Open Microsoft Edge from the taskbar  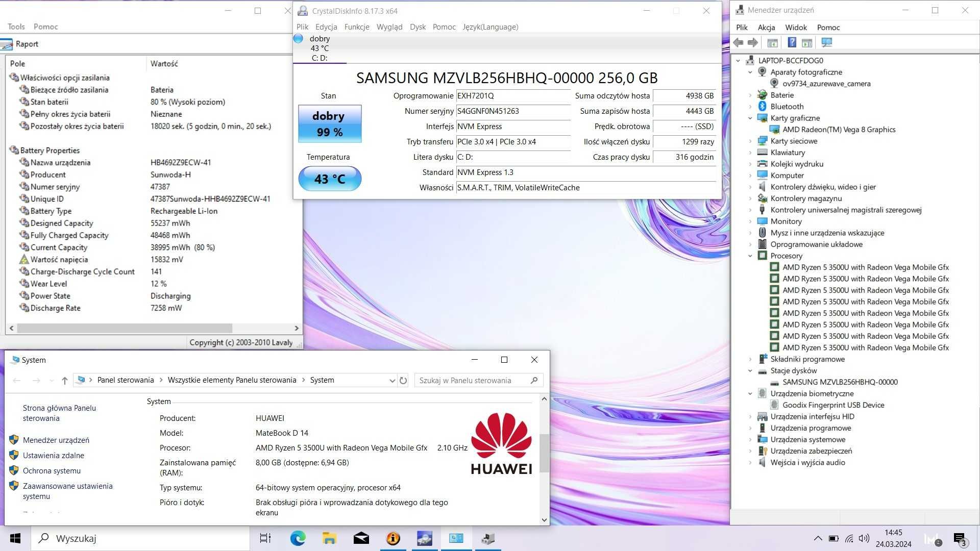click(x=298, y=538)
